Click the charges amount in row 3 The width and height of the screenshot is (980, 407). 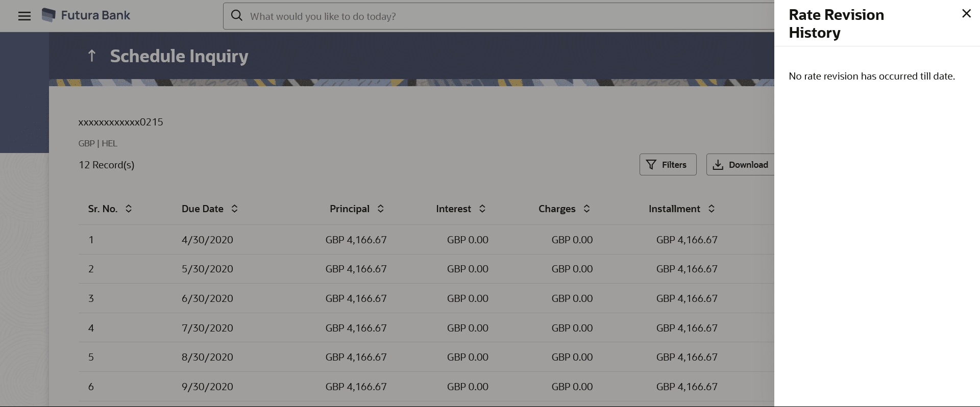click(x=572, y=298)
